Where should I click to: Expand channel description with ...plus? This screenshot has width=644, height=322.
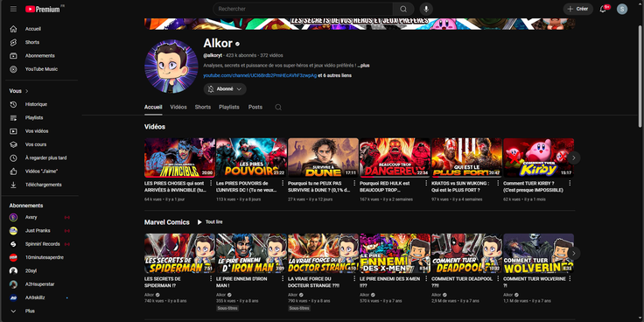363,66
